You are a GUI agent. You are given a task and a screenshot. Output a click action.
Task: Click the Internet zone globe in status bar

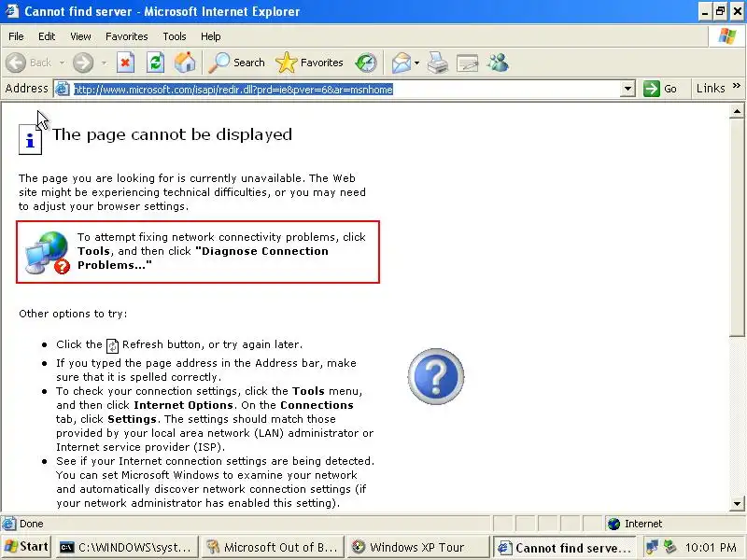[613, 524]
